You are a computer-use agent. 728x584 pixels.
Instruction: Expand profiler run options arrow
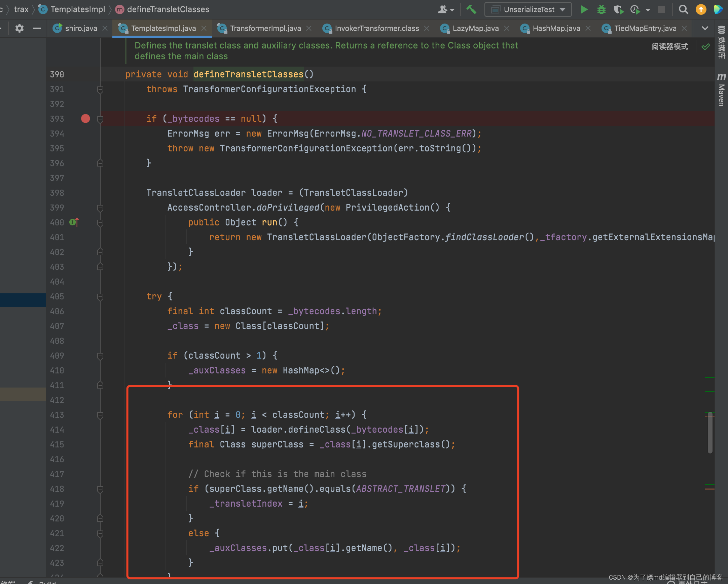648,10
